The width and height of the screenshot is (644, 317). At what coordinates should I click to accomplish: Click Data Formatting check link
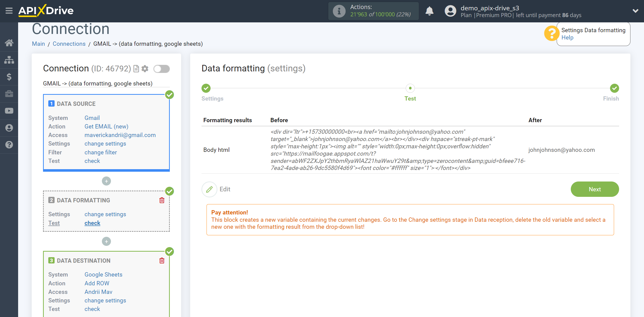tap(92, 223)
